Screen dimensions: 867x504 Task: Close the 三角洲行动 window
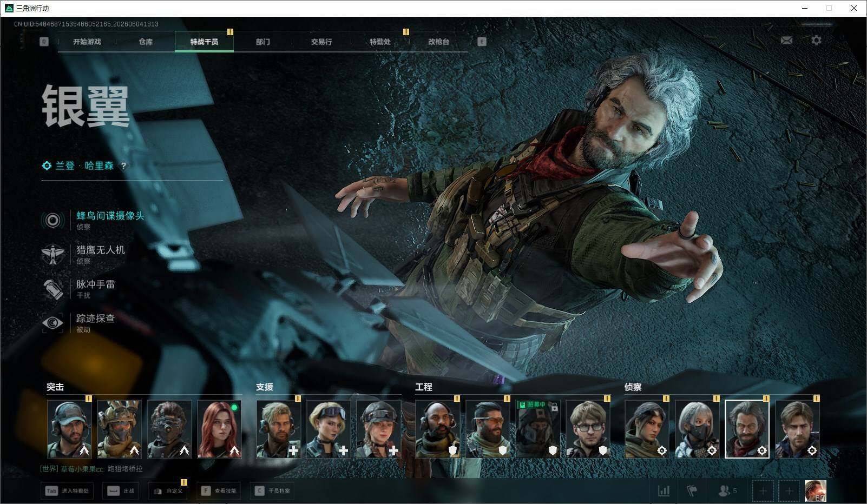854,8
